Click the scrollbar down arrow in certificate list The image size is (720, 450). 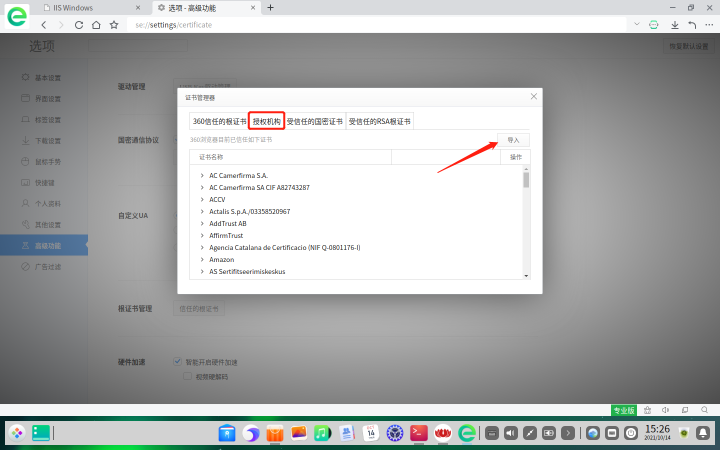526,276
